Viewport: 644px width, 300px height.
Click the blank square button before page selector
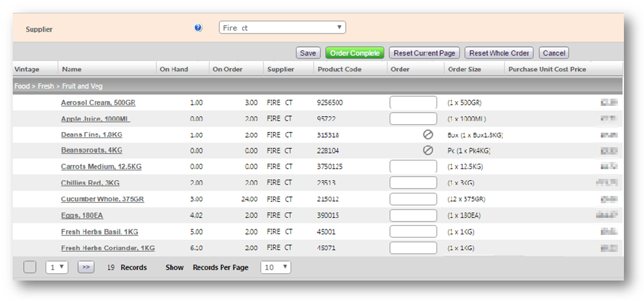30,267
